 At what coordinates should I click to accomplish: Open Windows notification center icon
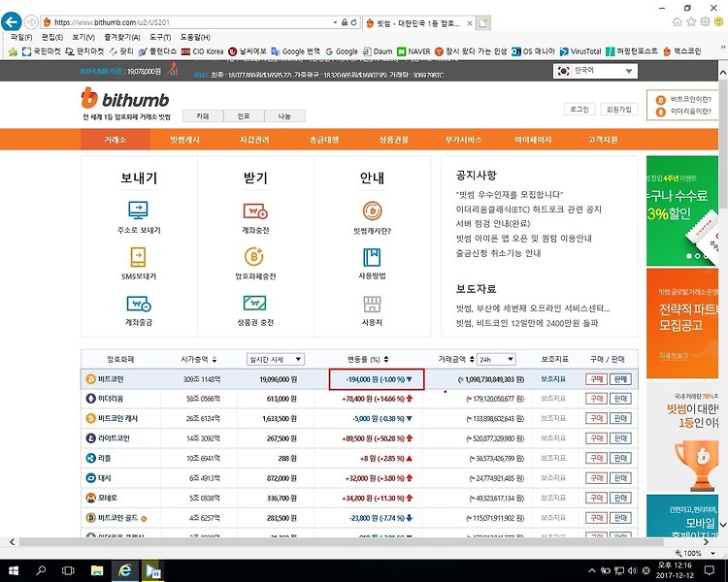point(710,570)
